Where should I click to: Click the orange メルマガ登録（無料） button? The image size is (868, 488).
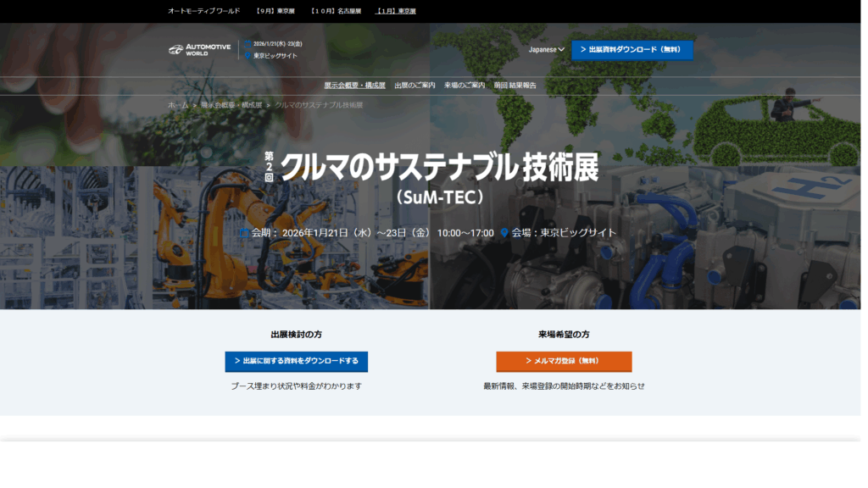point(564,361)
